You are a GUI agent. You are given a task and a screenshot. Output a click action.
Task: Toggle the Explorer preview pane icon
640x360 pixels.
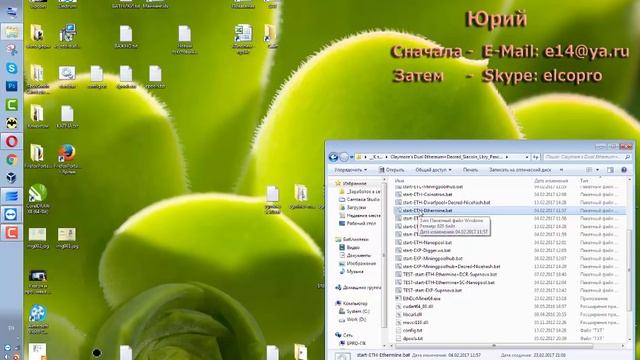coord(610,170)
